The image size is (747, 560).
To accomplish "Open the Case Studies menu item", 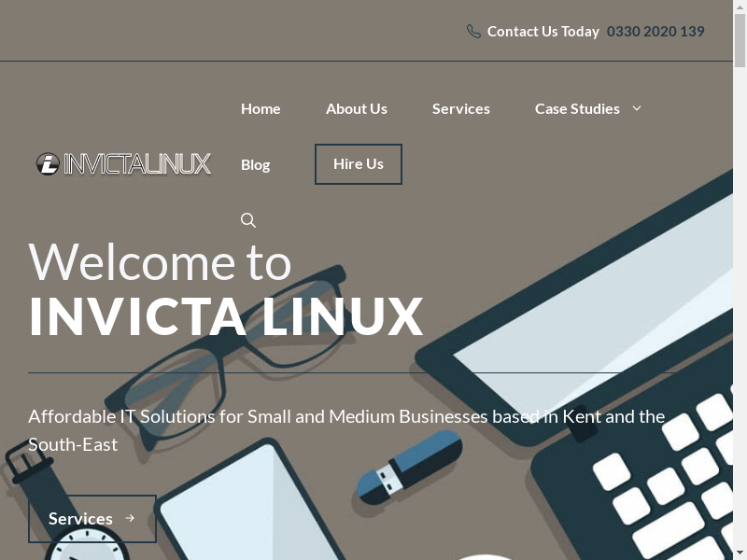I will [x=577, y=108].
